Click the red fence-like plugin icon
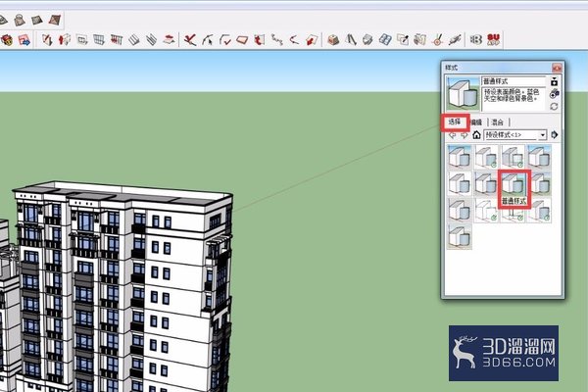The image size is (588, 392). click(117, 39)
